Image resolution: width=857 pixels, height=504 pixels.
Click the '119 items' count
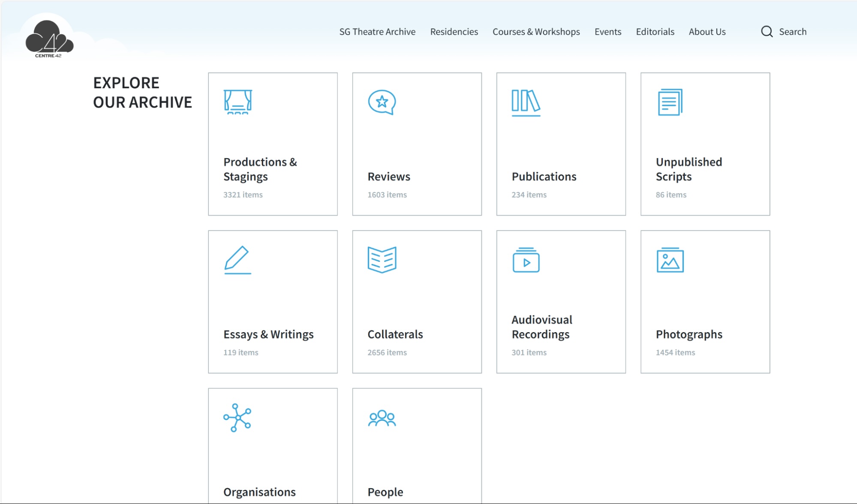click(241, 352)
